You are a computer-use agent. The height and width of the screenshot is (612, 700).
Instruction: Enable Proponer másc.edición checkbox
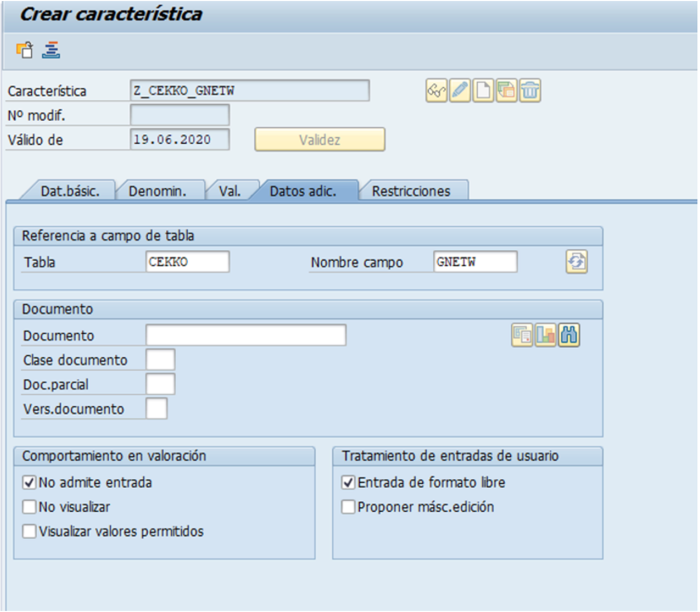[348, 507]
